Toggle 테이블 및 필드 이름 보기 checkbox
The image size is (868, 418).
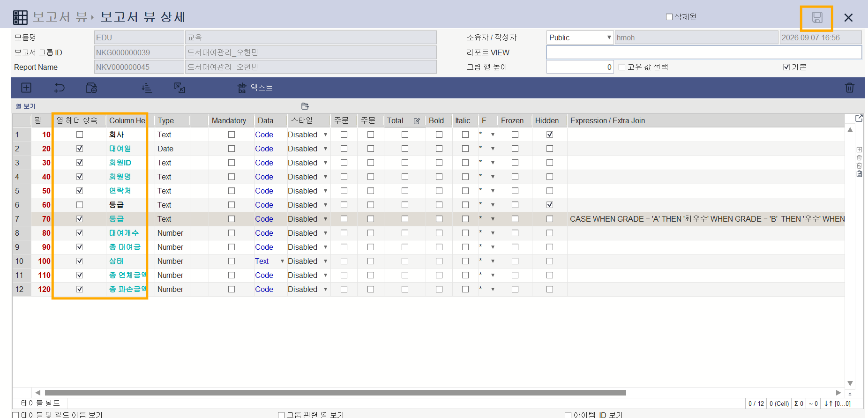[x=16, y=415]
